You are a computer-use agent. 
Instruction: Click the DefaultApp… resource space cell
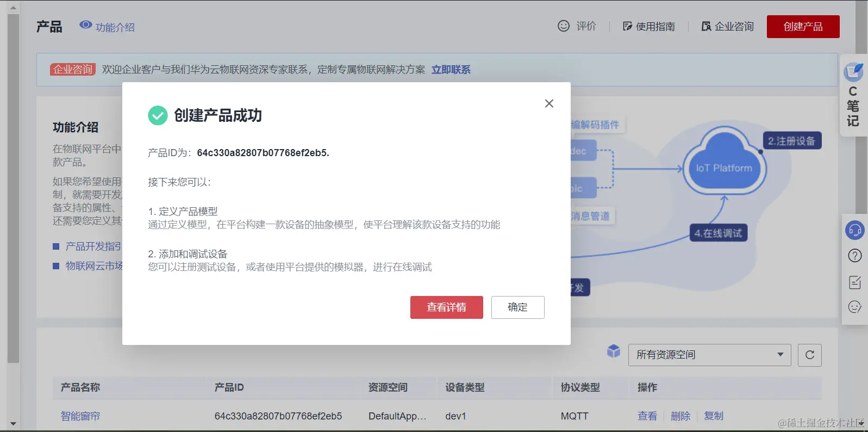397,416
